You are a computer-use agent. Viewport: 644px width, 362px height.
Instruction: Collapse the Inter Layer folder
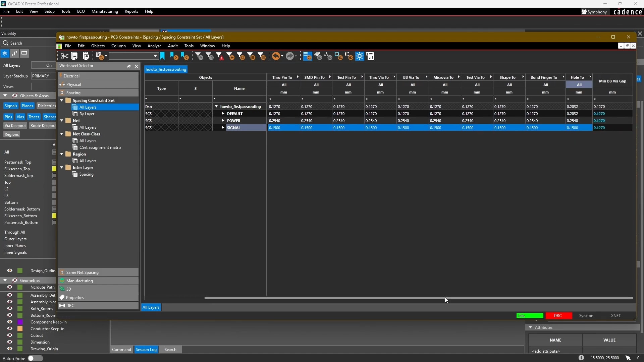(x=62, y=167)
